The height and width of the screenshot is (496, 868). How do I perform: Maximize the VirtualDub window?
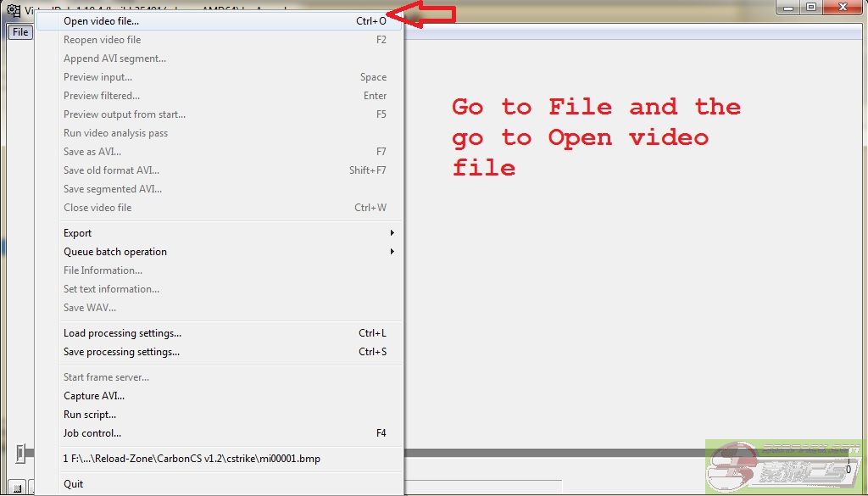pyautogui.click(x=811, y=7)
